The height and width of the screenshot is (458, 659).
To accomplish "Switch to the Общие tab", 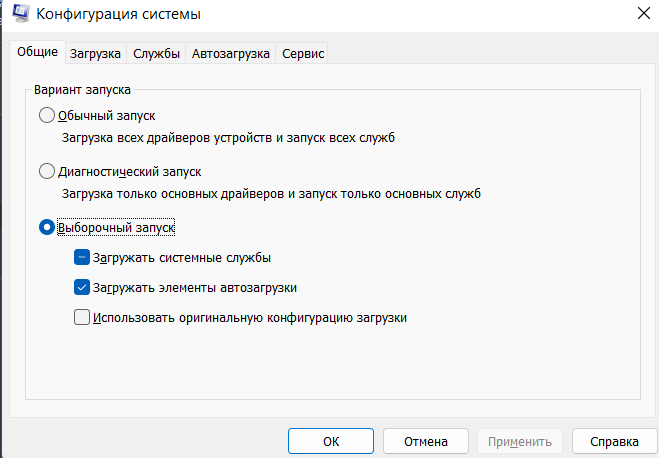I will click(37, 53).
